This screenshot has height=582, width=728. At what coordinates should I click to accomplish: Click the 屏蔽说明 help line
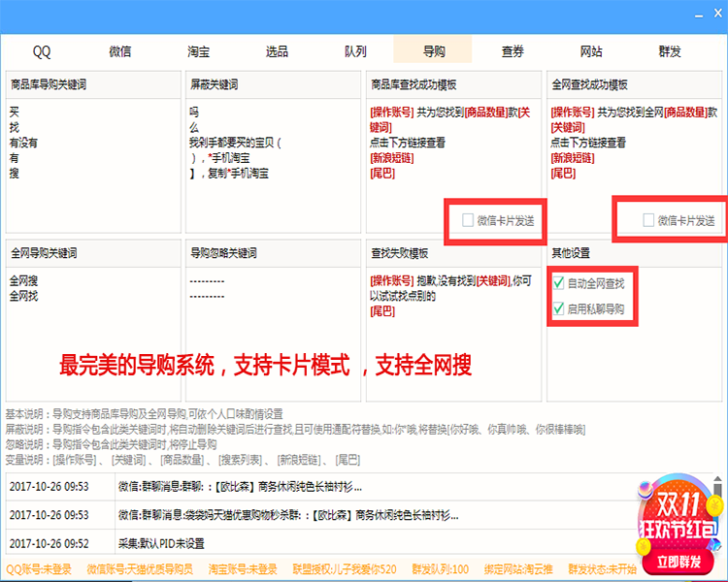[x=295, y=430]
